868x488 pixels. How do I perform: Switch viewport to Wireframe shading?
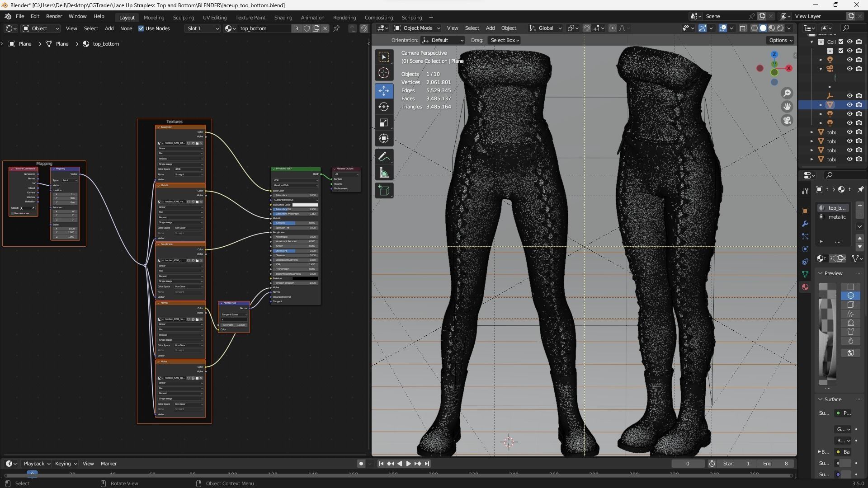pos(755,28)
